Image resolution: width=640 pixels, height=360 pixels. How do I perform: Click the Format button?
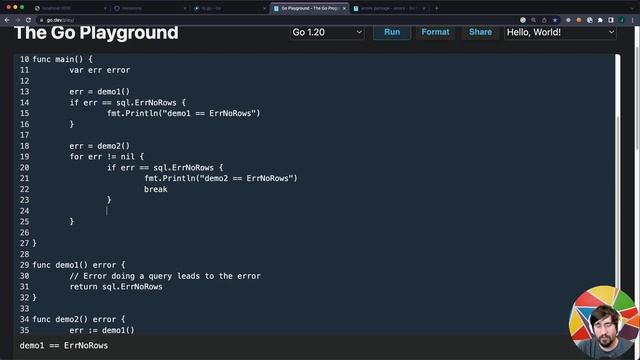coord(435,32)
